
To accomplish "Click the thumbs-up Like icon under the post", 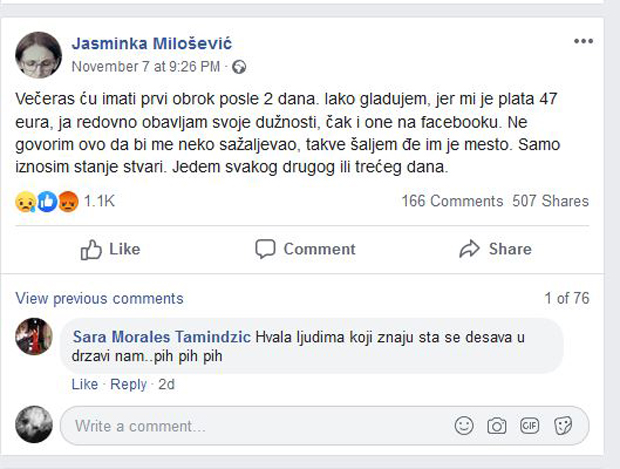I will tap(92, 249).
